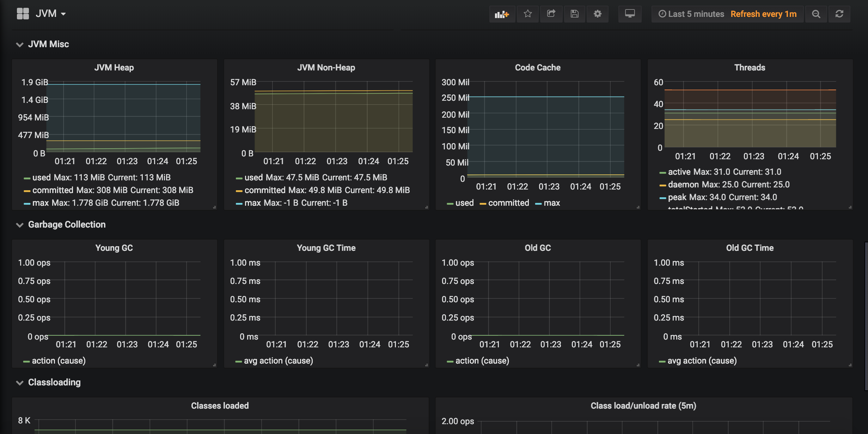Viewport: 868px width, 434px height.
Task: Click the refresh dashboard icon
Action: pyautogui.click(x=839, y=14)
